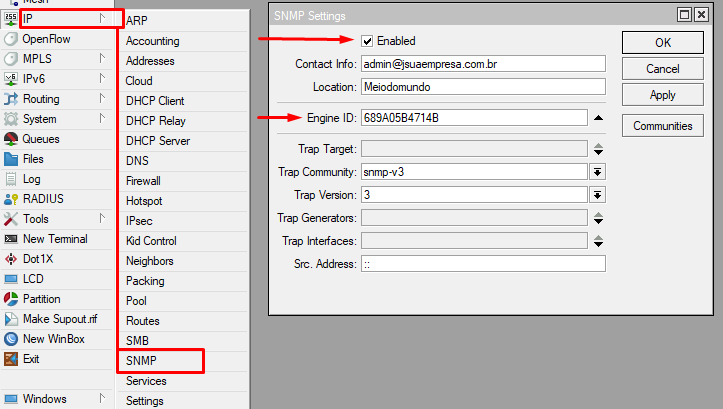
Task: Click the RADIUS icon
Action: tap(11, 199)
